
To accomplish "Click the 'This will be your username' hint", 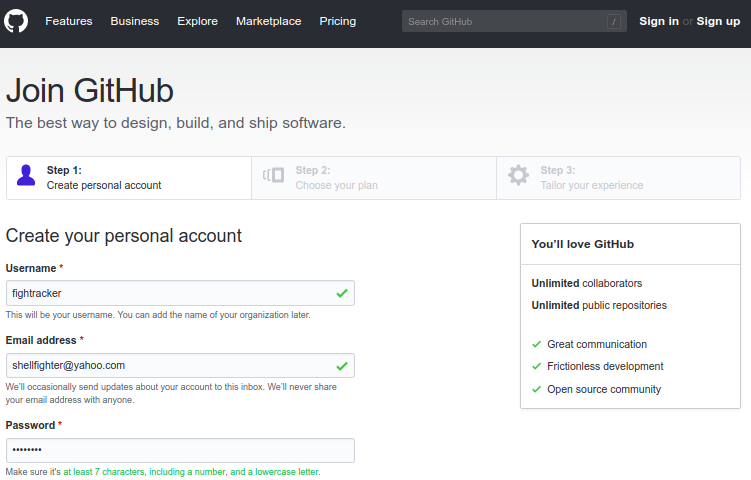I will [158, 315].
